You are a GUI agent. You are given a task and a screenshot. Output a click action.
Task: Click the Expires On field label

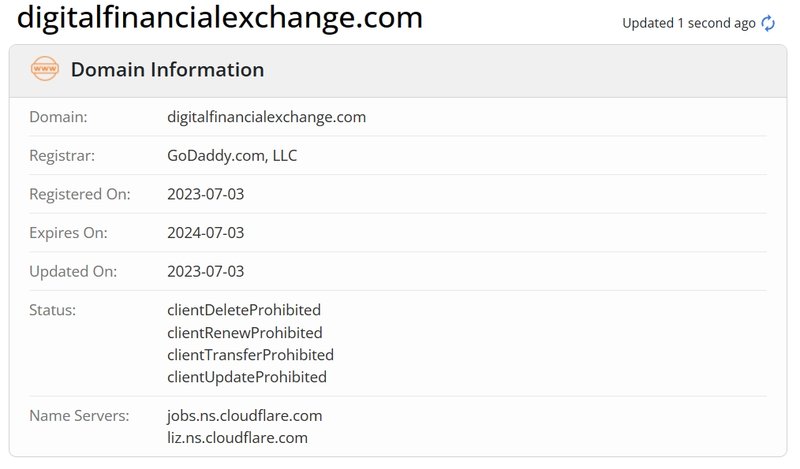[68, 233]
